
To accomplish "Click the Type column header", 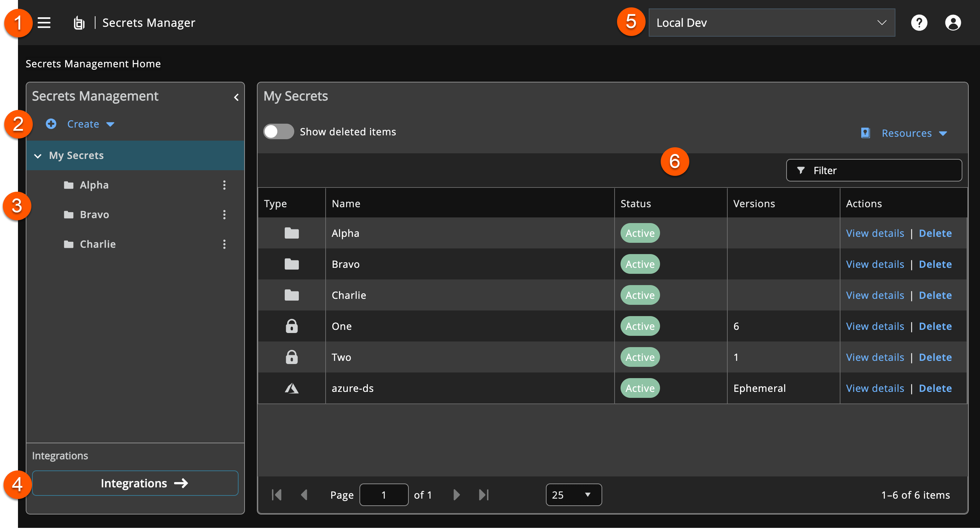I will click(x=291, y=203).
